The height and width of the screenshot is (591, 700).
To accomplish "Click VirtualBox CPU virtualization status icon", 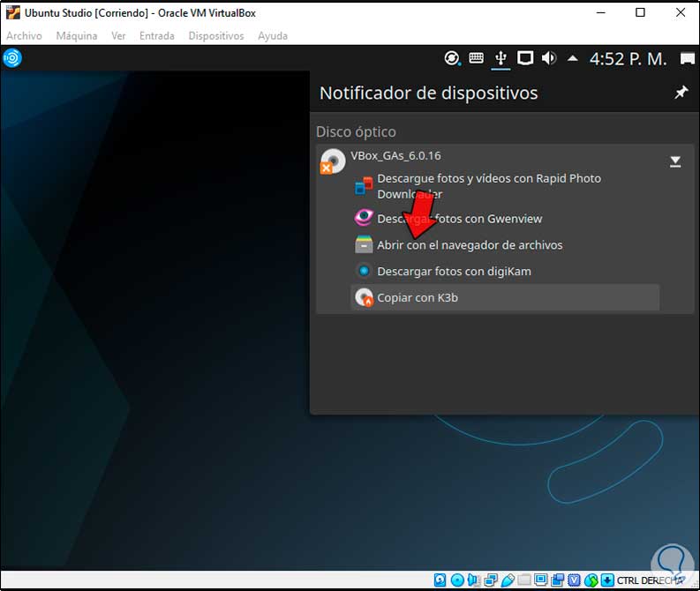I will (x=574, y=580).
